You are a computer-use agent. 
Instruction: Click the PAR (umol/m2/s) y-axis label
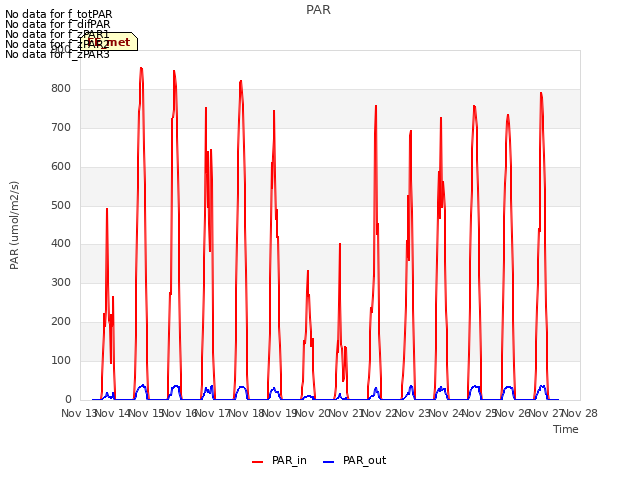point(14,225)
